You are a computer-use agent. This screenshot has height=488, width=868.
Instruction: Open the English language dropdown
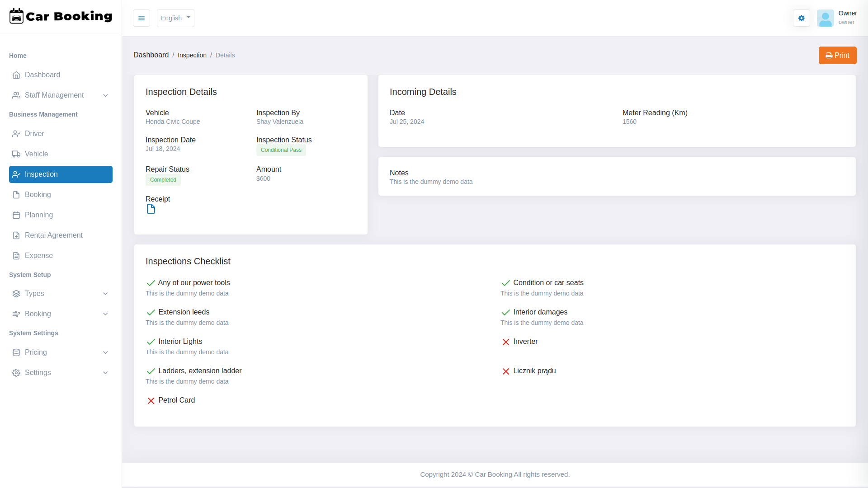click(x=175, y=18)
